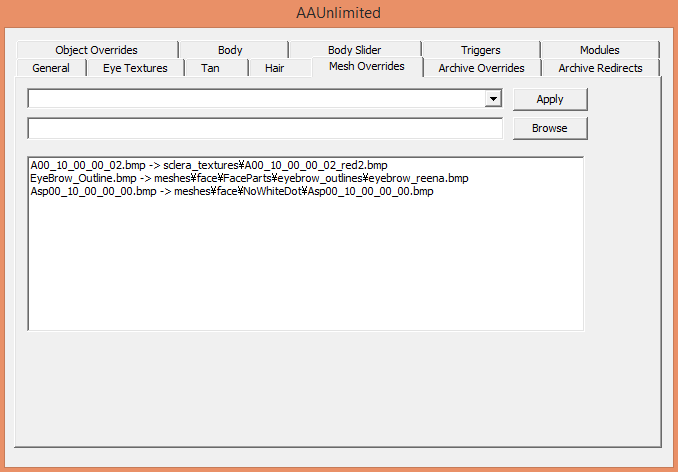Open the Eye Textures tab
Viewport: 678px width, 472px height.
[135, 68]
